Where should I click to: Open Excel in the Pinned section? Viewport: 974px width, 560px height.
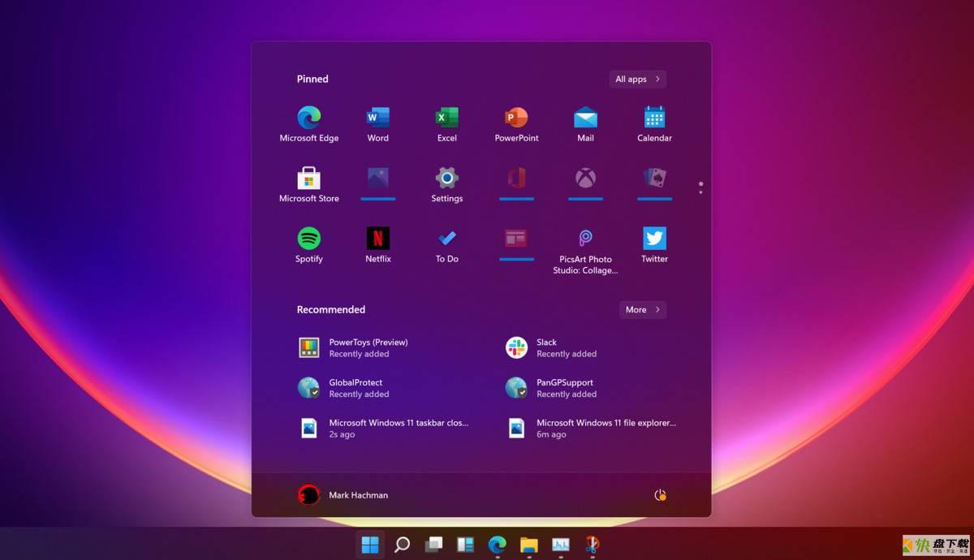447,124
